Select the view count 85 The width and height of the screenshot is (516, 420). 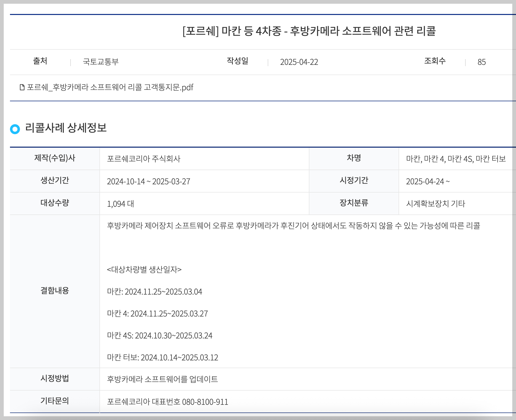482,62
